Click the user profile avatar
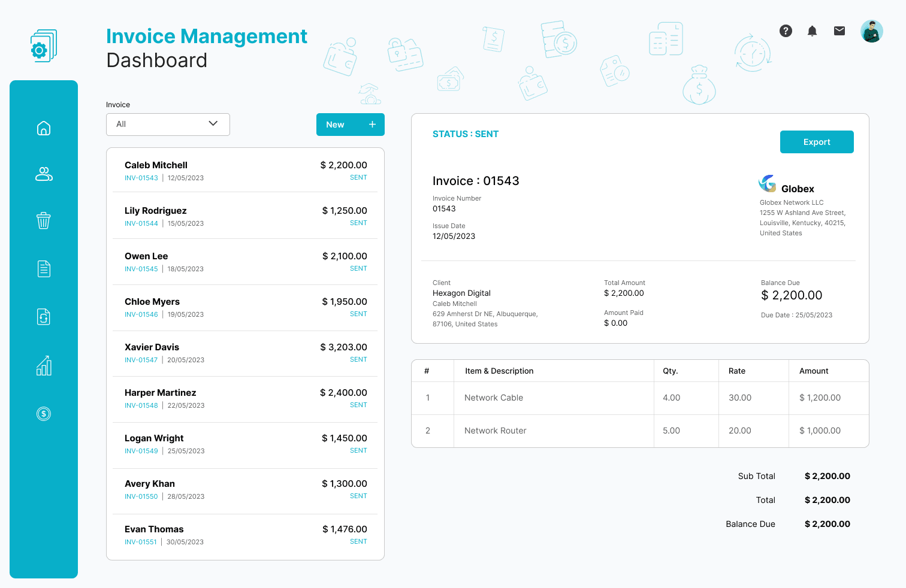The image size is (906, 588). 872,31
